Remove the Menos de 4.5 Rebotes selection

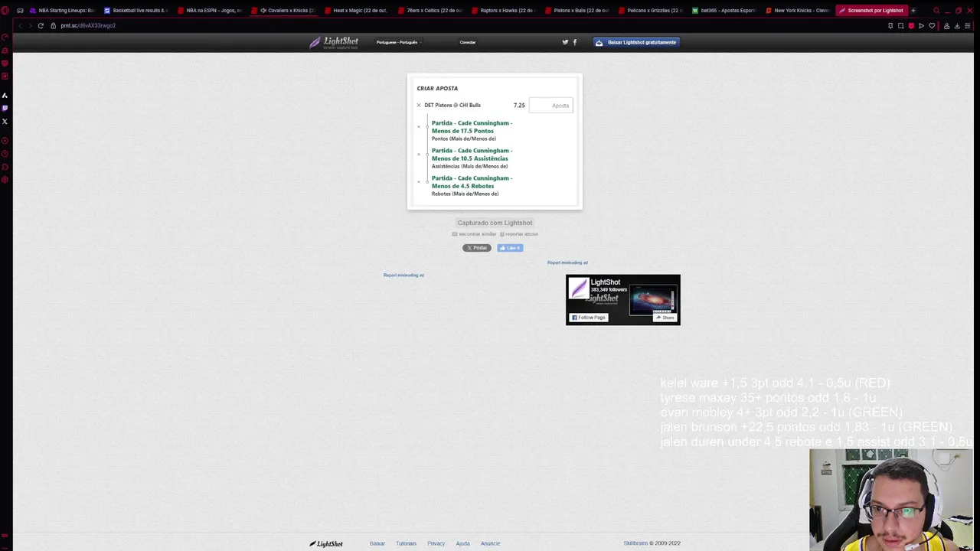pyautogui.click(x=419, y=181)
